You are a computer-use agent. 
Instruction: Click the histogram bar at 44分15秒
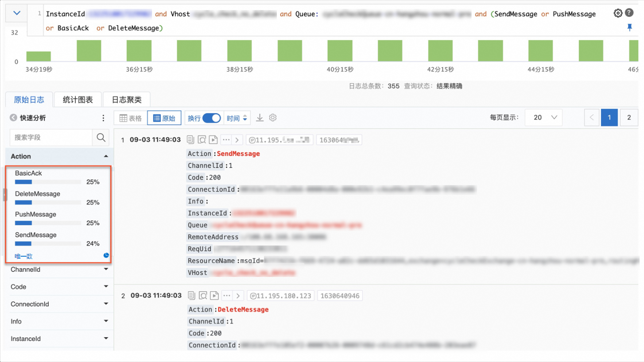541,51
